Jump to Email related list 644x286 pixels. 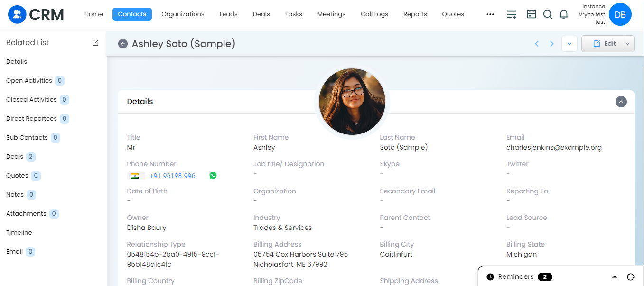point(14,252)
